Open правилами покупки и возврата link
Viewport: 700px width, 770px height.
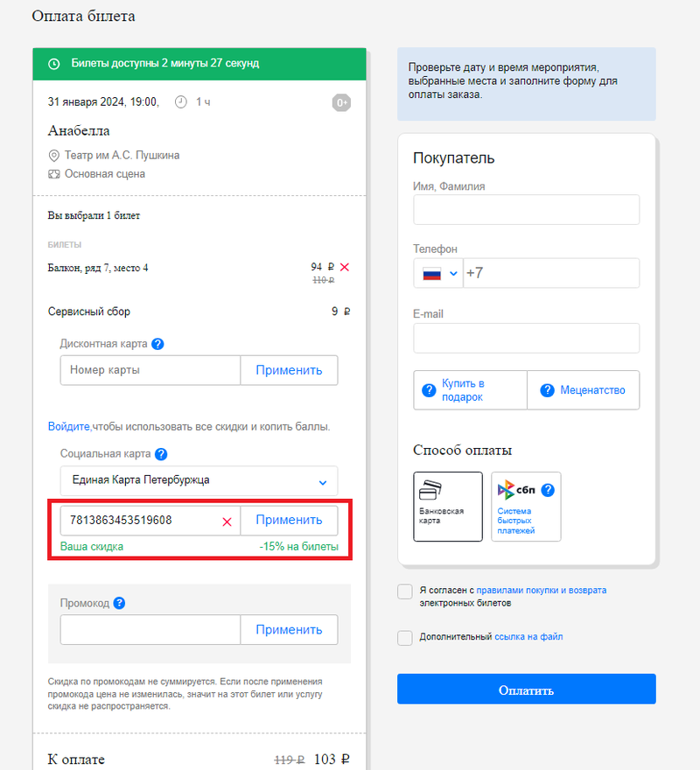541,591
